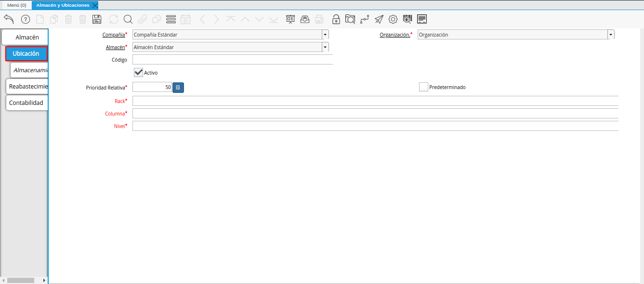Click the tab panel scroll right arrow
Image resolution: width=644 pixels, height=284 pixels.
(x=45, y=280)
